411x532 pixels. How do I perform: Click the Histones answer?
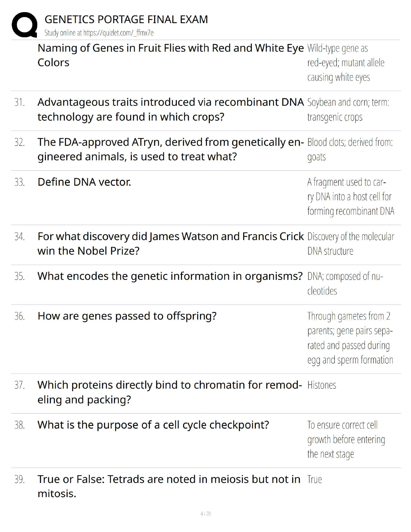pos(322,385)
